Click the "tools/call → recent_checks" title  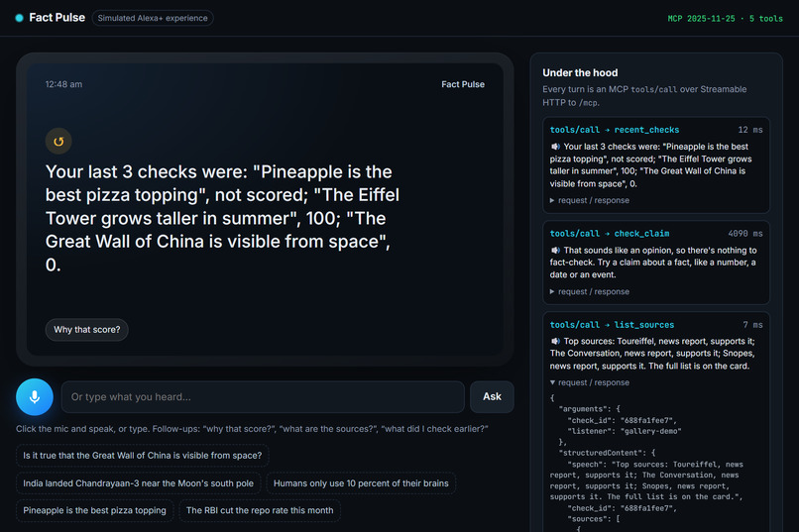point(614,130)
